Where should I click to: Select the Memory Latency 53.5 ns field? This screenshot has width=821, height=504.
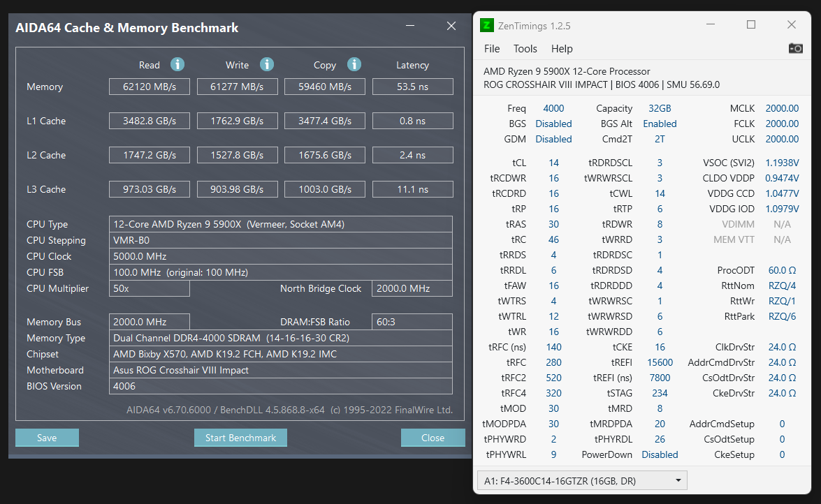(x=412, y=87)
